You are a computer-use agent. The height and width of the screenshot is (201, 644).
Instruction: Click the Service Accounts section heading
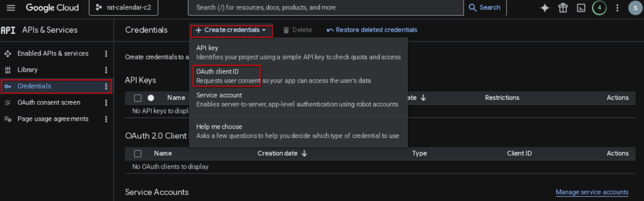(157, 192)
